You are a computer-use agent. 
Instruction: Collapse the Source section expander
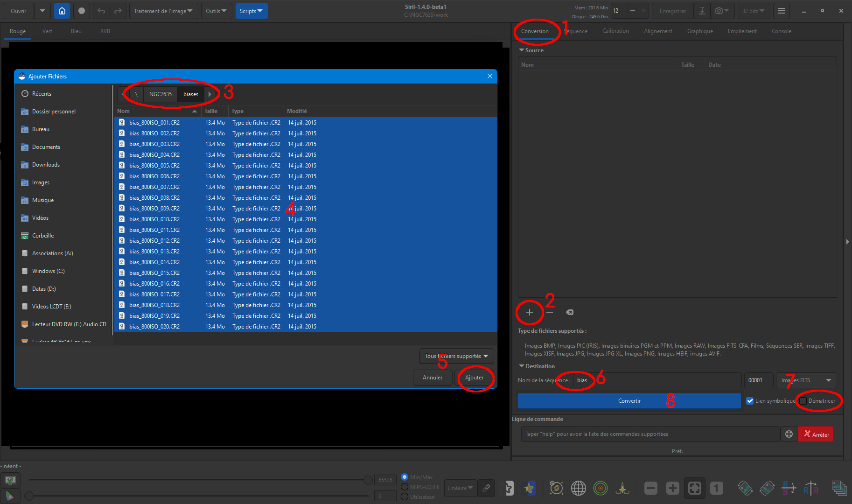(x=522, y=50)
